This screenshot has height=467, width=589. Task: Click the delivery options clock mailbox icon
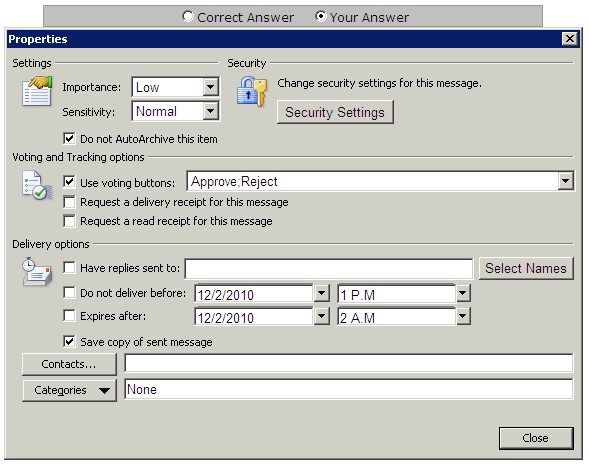[37, 272]
